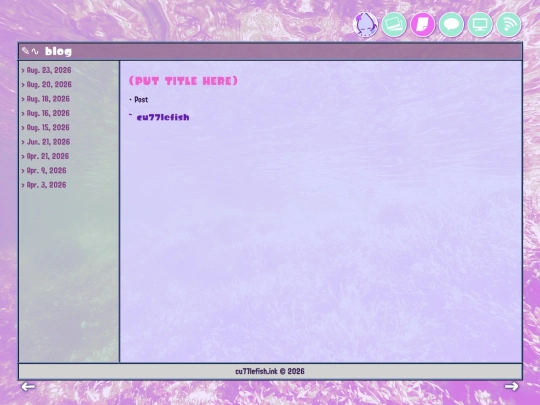Go back with the left arrow
540x405 pixels.
tap(28, 387)
